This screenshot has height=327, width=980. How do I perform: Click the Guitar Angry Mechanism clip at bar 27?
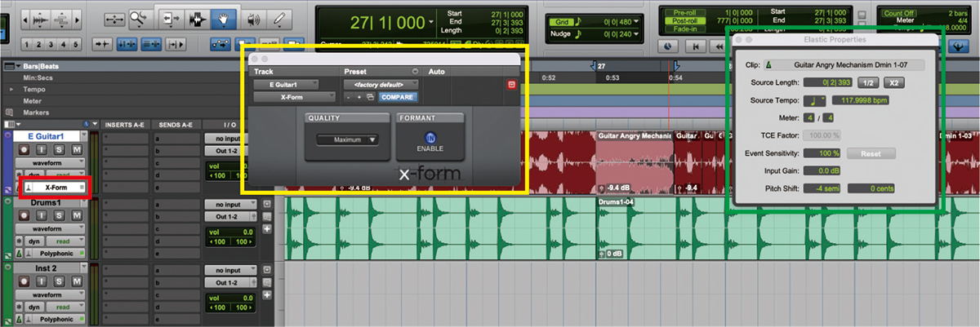pyautogui.click(x=635, y=163)
